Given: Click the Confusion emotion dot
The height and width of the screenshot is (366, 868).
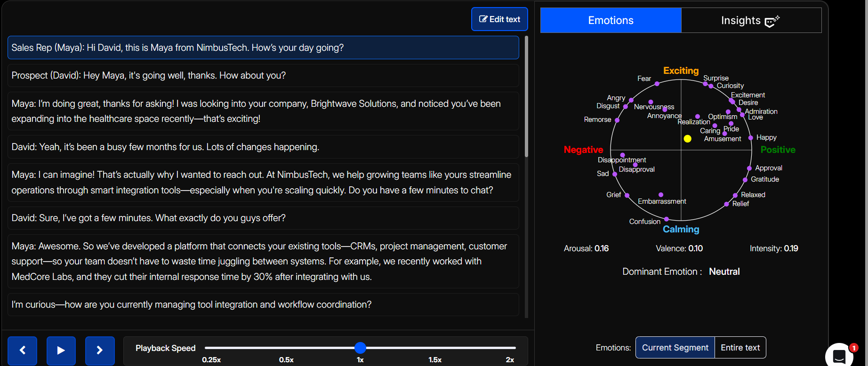Looking at the screenshot, I should [667, 219].
